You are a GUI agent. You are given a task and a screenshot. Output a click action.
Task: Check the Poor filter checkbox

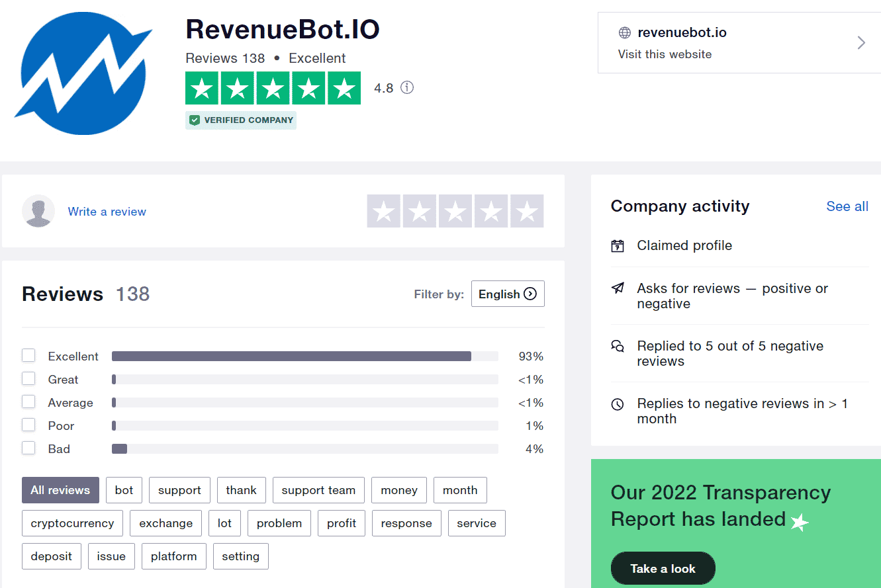pos(28,425)
